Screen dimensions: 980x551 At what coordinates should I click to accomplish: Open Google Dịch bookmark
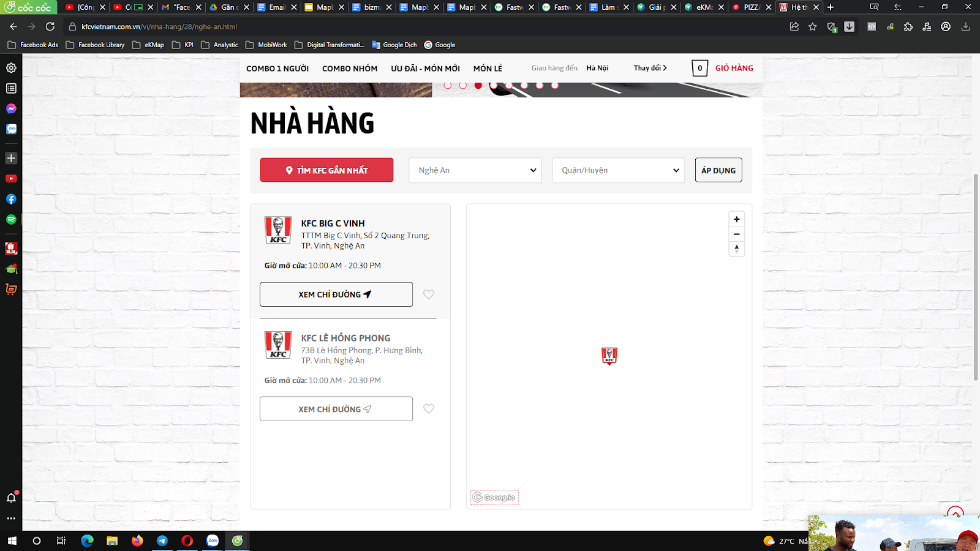pyautogui.click(x=394, y=45)
